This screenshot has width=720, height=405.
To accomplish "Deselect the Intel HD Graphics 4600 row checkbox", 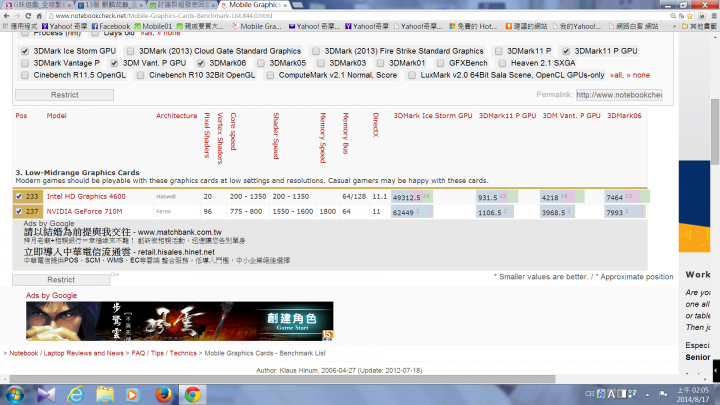I will (x=19, y=197).
